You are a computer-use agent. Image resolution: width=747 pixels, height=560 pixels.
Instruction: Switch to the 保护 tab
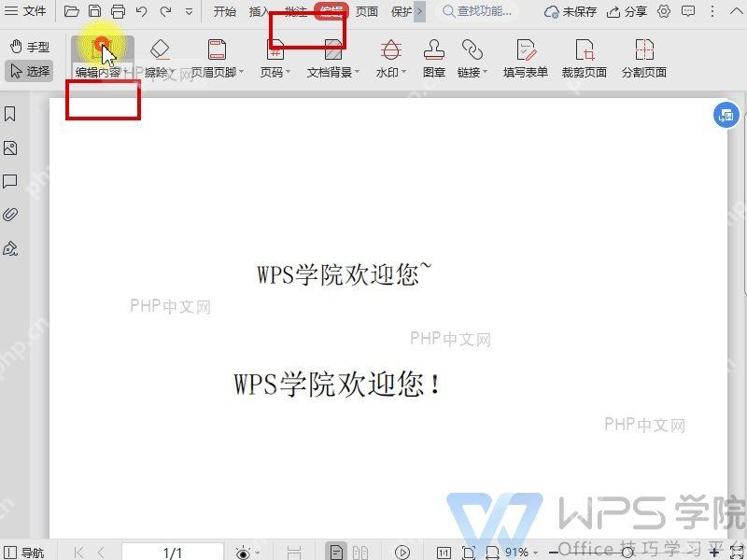tap(402, 11)
